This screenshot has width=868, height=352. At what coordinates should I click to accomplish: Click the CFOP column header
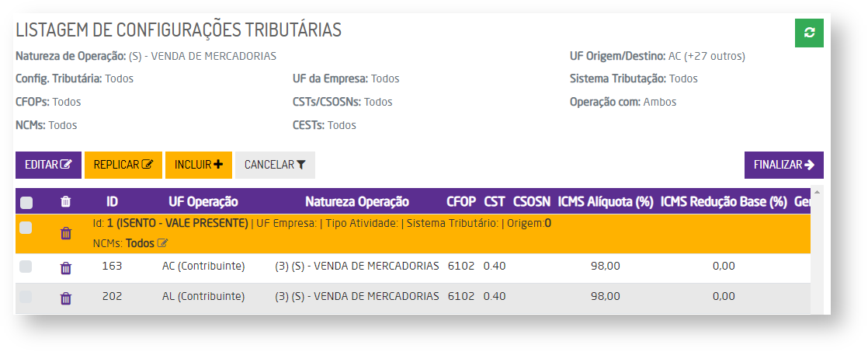(461, 202)
